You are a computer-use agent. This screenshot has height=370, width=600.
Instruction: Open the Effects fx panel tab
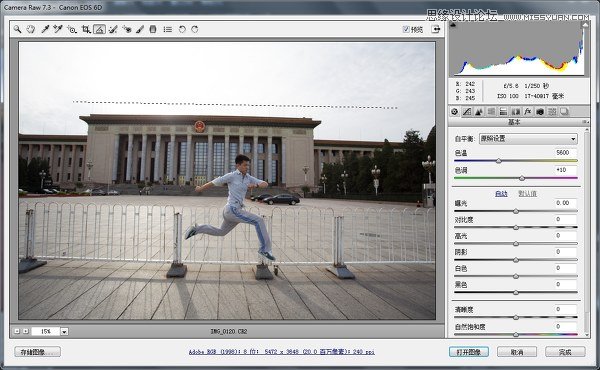pyautogui.click(x=528, y=111)
